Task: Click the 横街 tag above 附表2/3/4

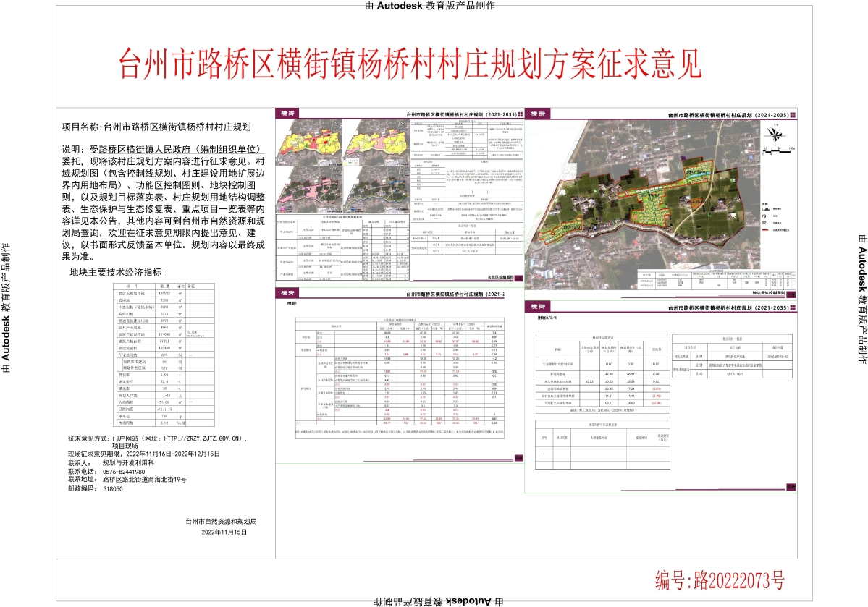Action: click(x=537, y=307)
